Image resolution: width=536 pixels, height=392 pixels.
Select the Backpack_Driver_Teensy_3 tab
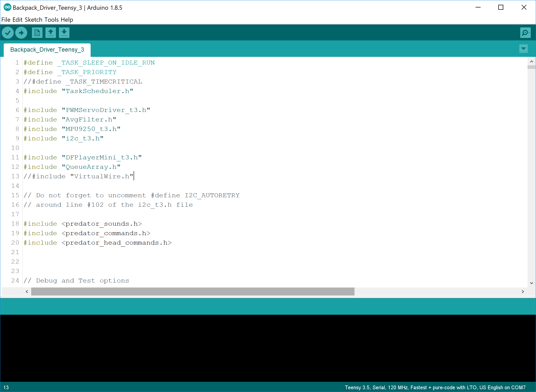(47, 50)
